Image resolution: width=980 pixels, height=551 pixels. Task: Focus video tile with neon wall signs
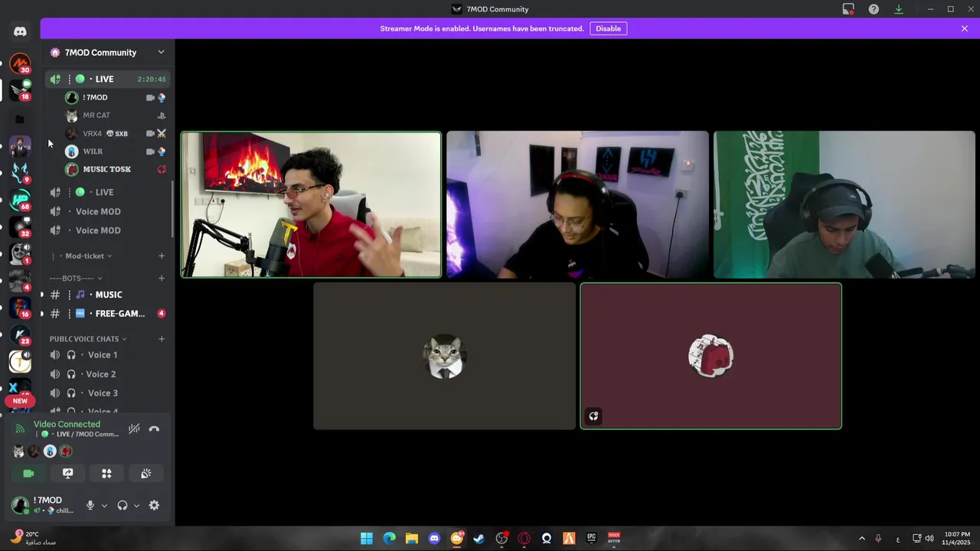(x=577, y=204)
